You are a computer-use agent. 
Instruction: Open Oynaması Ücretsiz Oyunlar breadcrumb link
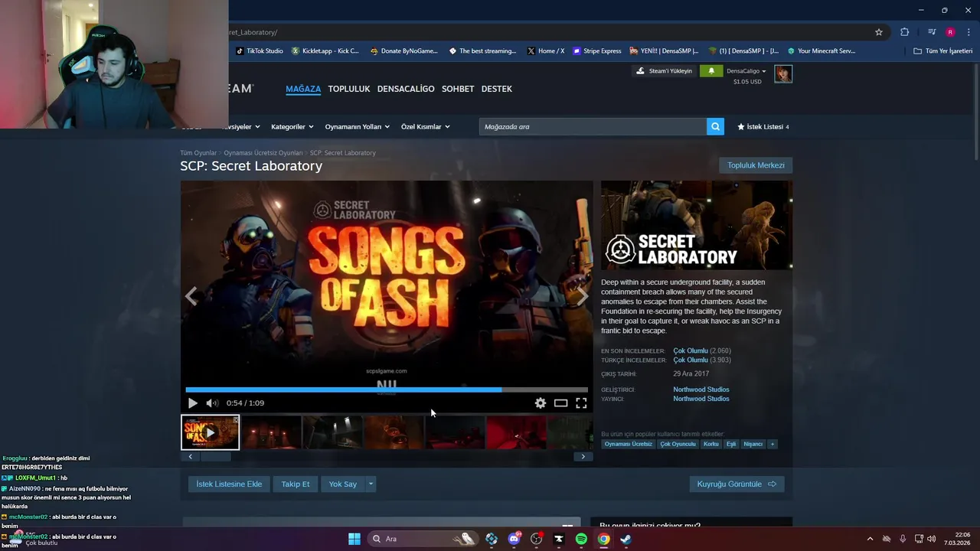(263, 153)
